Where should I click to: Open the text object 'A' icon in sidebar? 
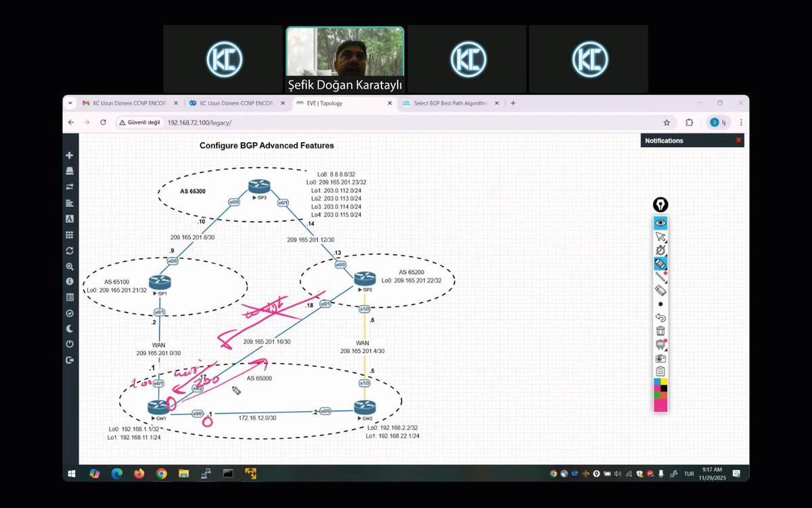70,219
